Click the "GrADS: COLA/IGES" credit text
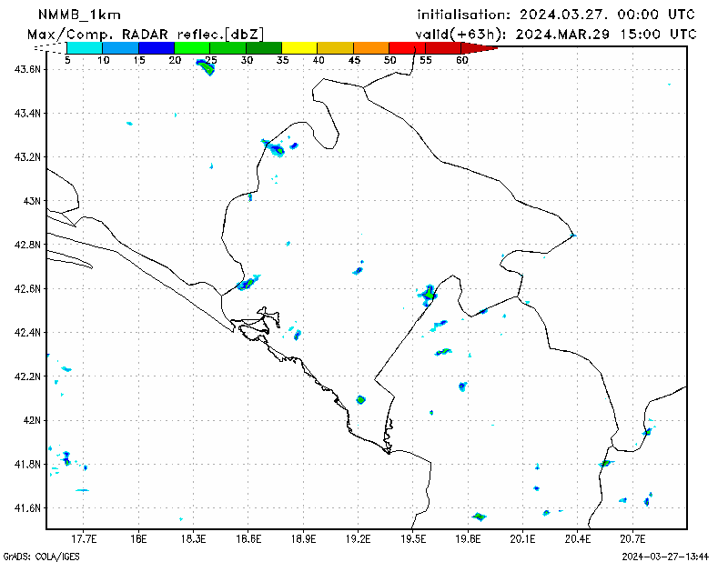This screenshot has width=728, height=562. (41, 557)
